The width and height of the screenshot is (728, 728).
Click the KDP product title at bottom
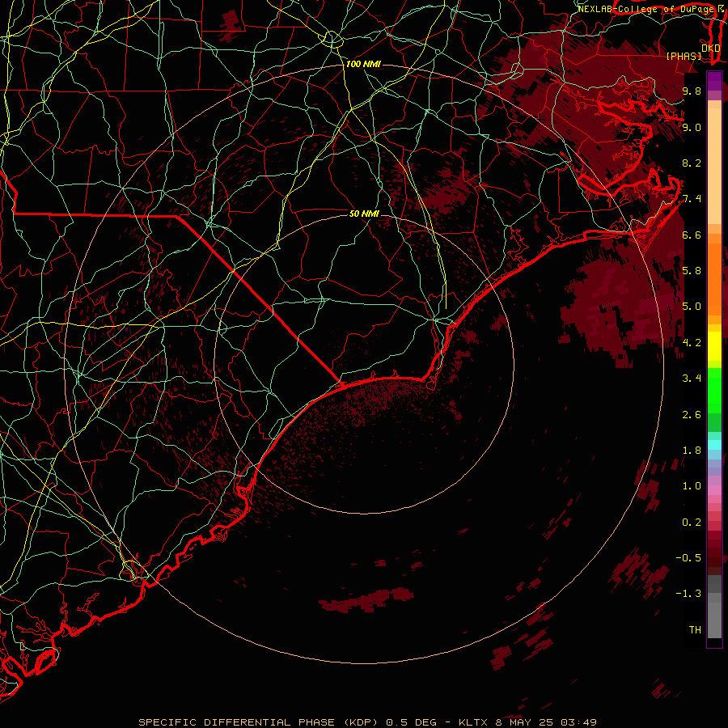(x=367, y=722)
